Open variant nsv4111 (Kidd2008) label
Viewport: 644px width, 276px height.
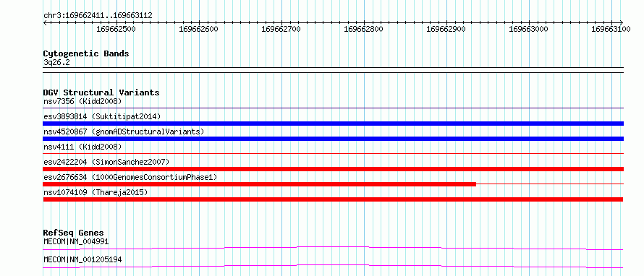(82, 147)
